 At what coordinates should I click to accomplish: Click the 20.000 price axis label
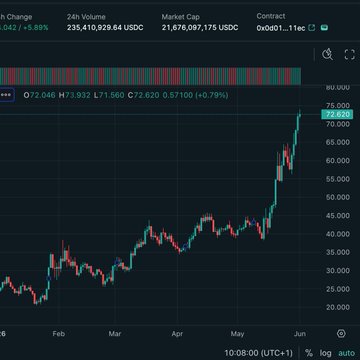pyautogui.click(x=338, y=307)
